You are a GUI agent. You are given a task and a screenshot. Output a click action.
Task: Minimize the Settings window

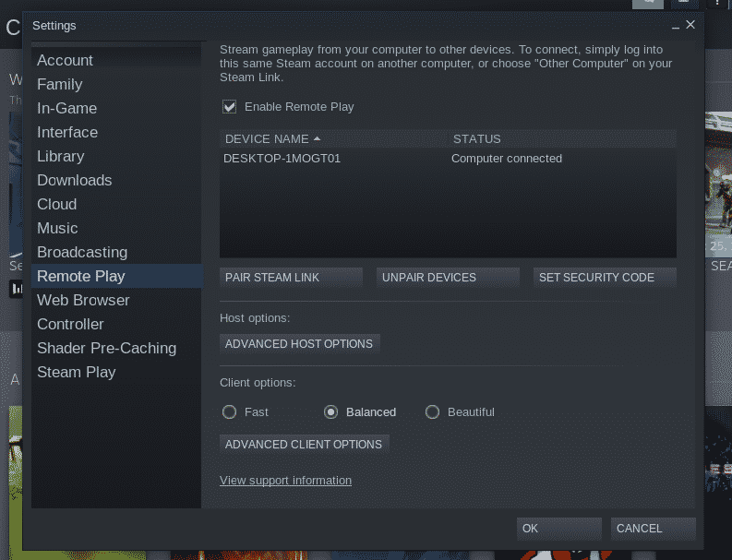(x=675, y=26)
